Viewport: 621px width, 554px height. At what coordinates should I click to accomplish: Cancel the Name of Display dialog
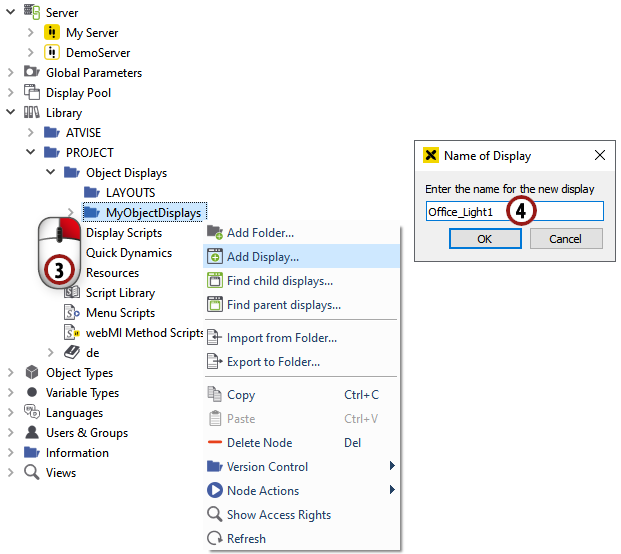click(x=565, y=239)
